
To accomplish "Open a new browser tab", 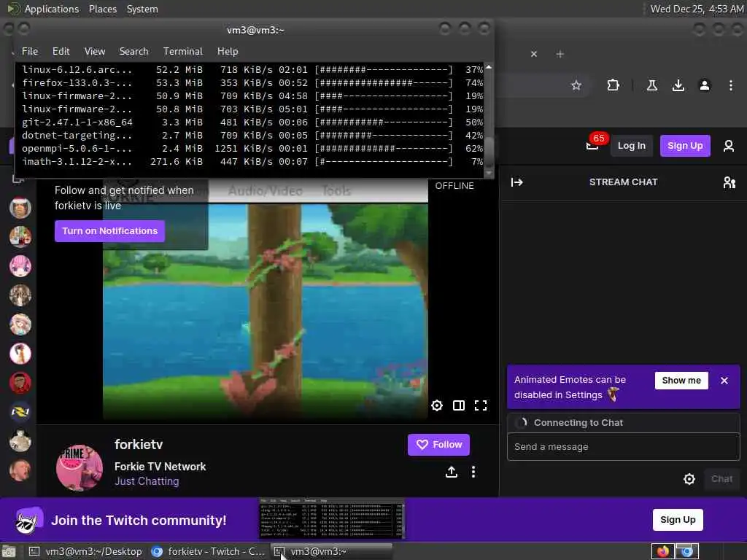I will 560,54.
